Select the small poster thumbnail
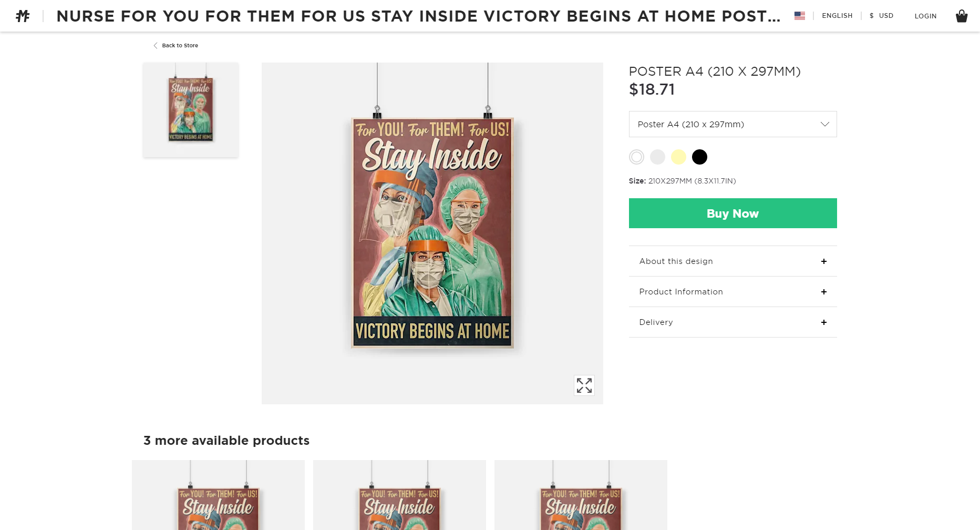Viewport: 980px width, 530px height. tap(191, 110)
